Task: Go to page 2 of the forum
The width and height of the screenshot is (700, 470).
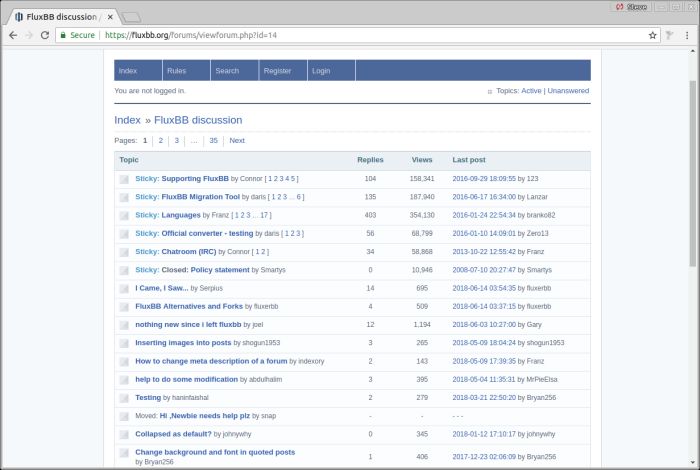Action: 161,141
